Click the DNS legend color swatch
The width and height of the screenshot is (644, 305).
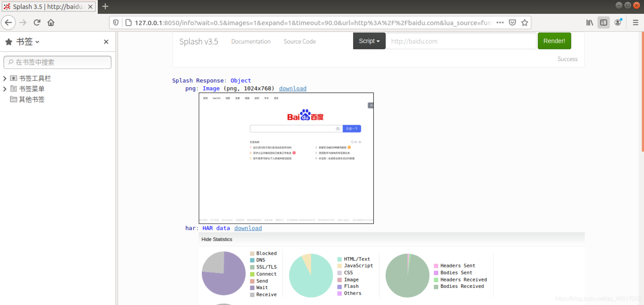click(x=252, y=260)
